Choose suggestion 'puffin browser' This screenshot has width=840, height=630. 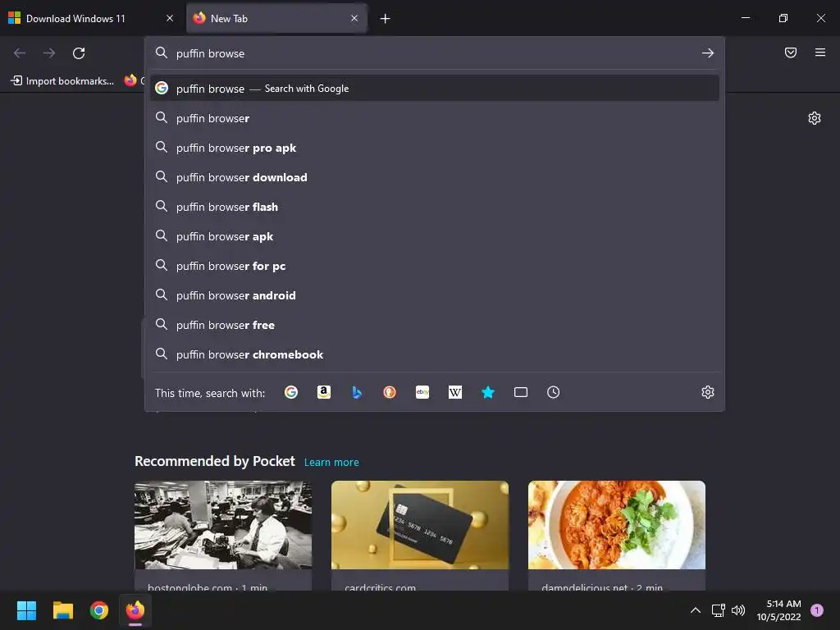(435, 118)
